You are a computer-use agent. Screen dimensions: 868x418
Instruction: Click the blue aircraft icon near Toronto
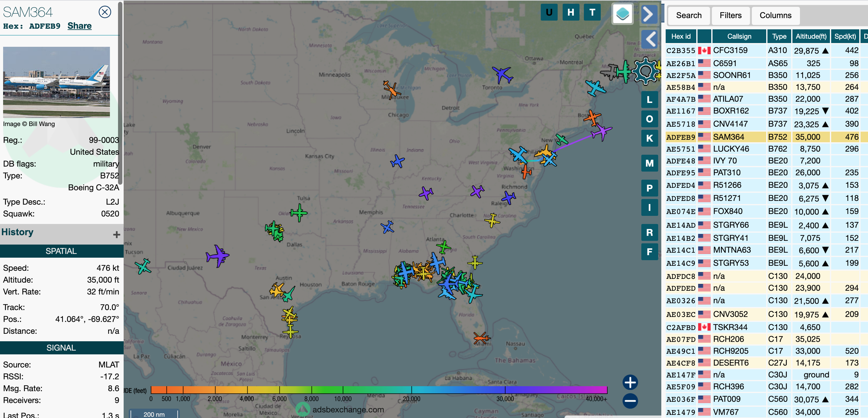(502, 75)
